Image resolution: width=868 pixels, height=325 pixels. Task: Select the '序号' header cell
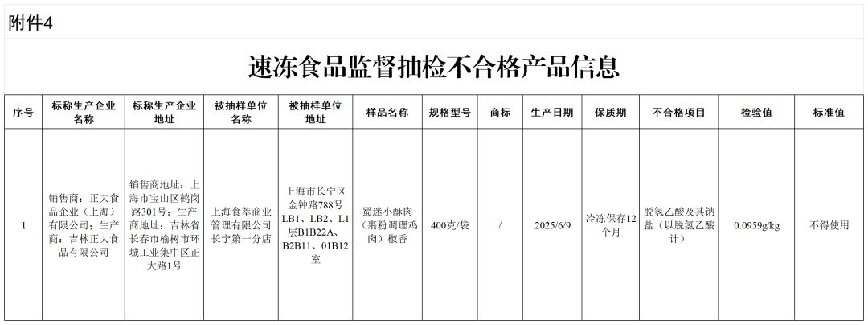[23, 113]
